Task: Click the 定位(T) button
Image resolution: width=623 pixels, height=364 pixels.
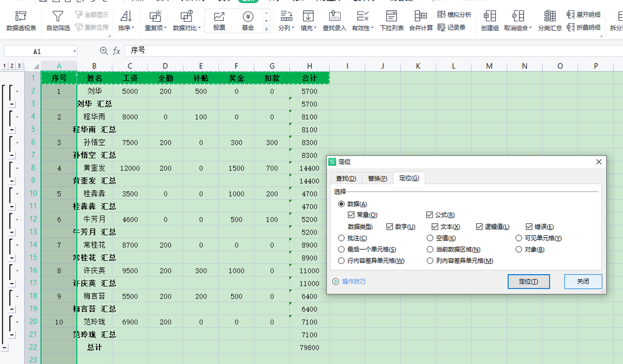Action: pyautogui.click(x=528, y=281)
